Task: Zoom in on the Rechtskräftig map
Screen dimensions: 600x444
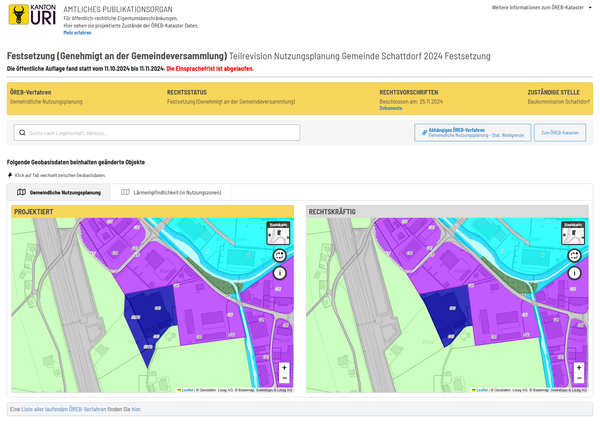Action: (x=579, y=367)
